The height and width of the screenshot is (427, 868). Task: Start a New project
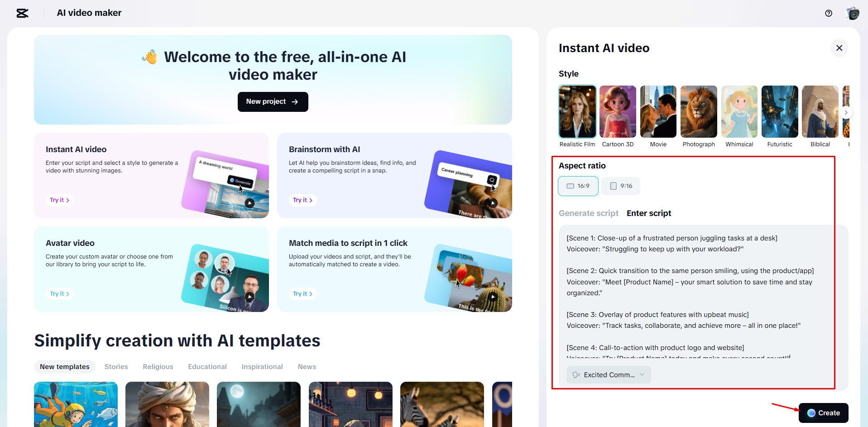[x=273, y=101]
